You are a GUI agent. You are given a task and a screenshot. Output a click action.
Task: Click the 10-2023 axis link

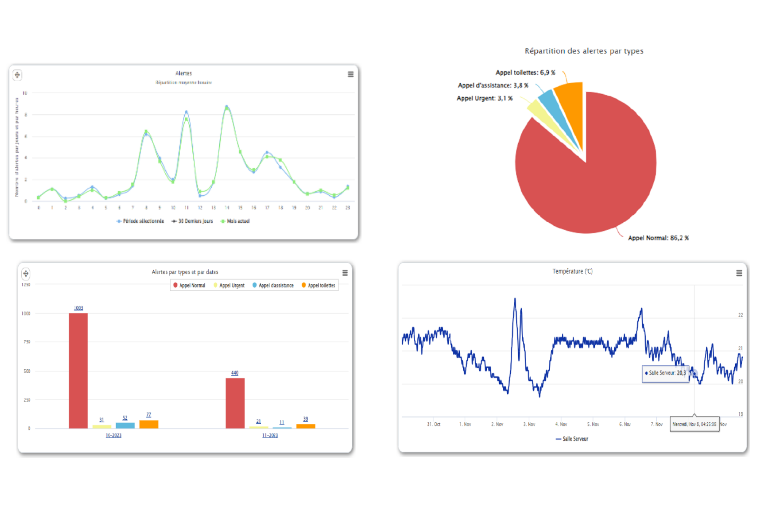point(114,435)
